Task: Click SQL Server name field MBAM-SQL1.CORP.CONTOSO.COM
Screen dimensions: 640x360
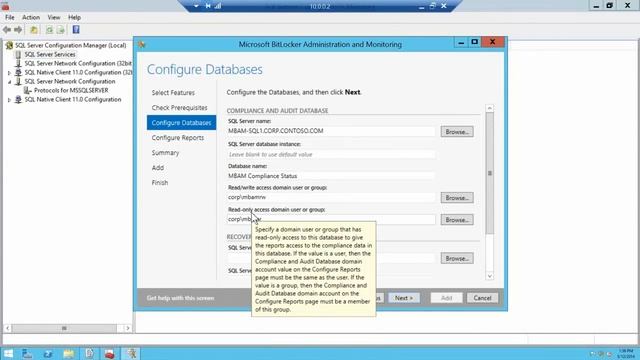Action: coord(331,131)
